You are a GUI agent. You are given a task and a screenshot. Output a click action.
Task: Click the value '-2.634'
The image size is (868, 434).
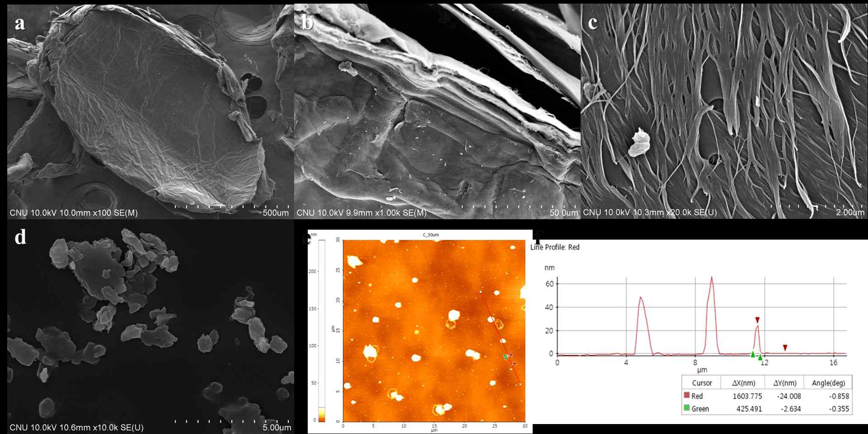tap(791, 409)
